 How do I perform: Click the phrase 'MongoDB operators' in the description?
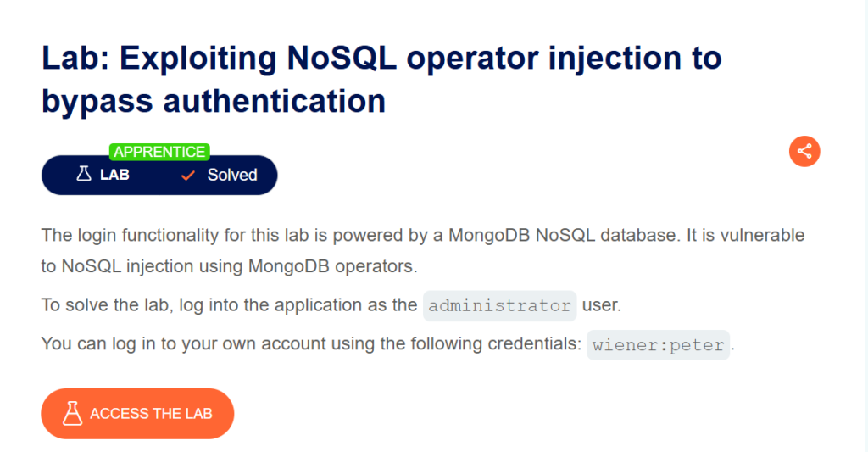[331, 265]
